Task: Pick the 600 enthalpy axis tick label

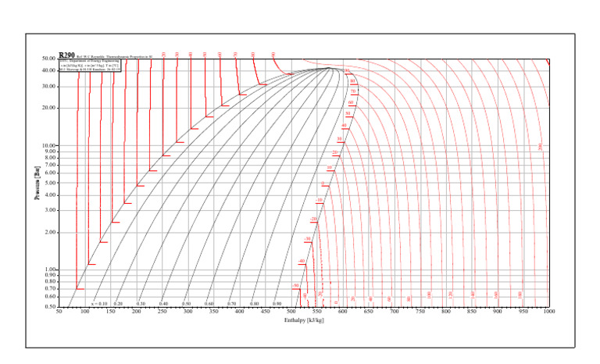Action: [343, 312]
